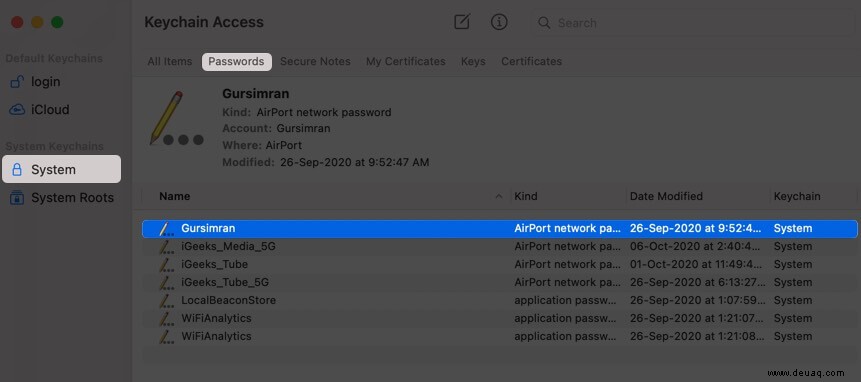
Task: Click the lock icon beside System keychain
Action: pos(17,170)
